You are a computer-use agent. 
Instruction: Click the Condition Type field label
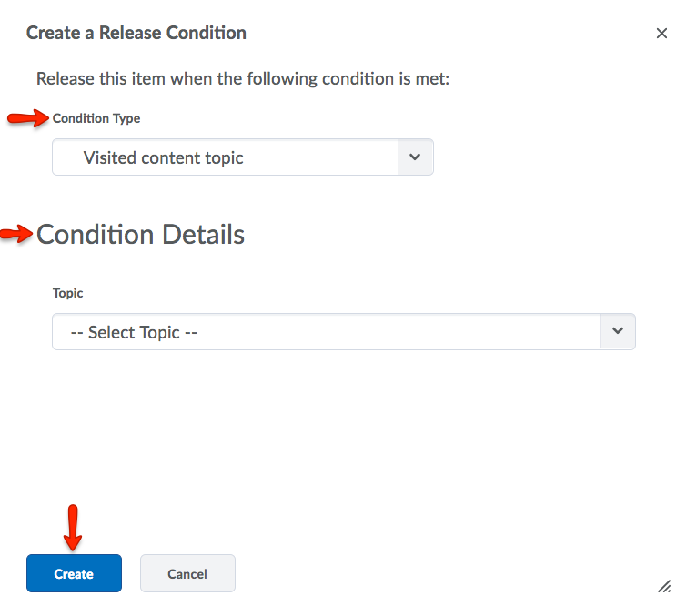[96, 118]
